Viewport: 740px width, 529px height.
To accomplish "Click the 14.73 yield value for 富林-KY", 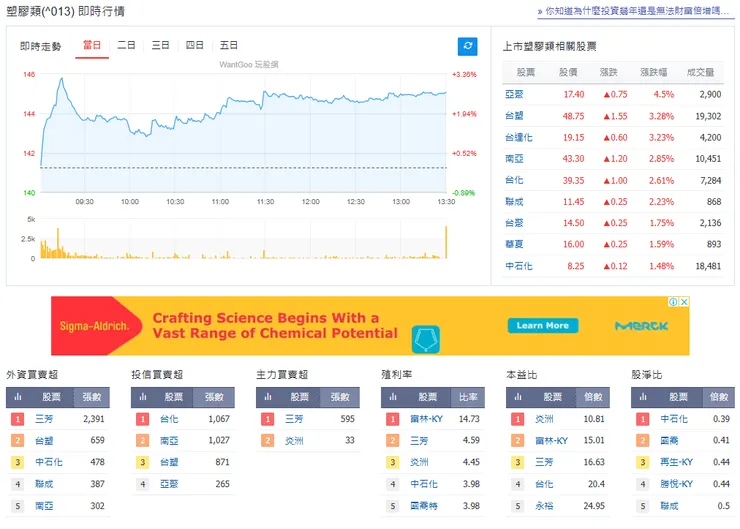I will pos(469,419).
